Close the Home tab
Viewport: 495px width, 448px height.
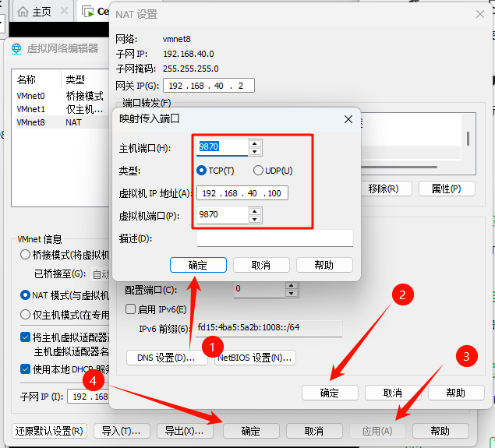pos(65,12)
